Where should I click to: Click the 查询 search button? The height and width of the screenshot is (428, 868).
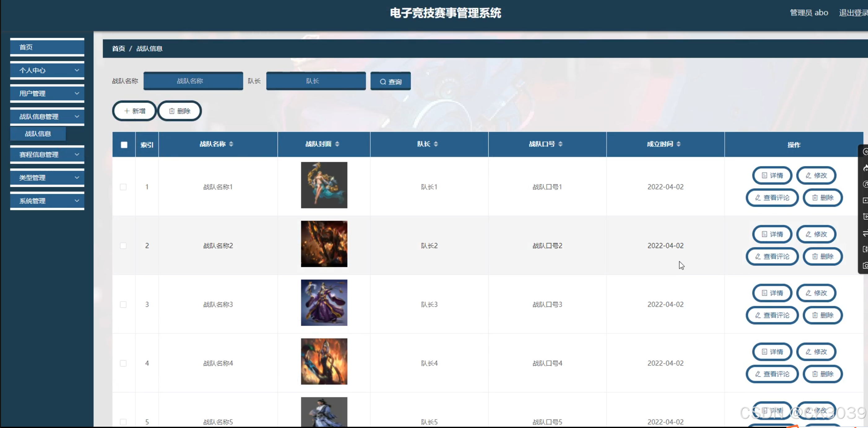pos(391,82)
